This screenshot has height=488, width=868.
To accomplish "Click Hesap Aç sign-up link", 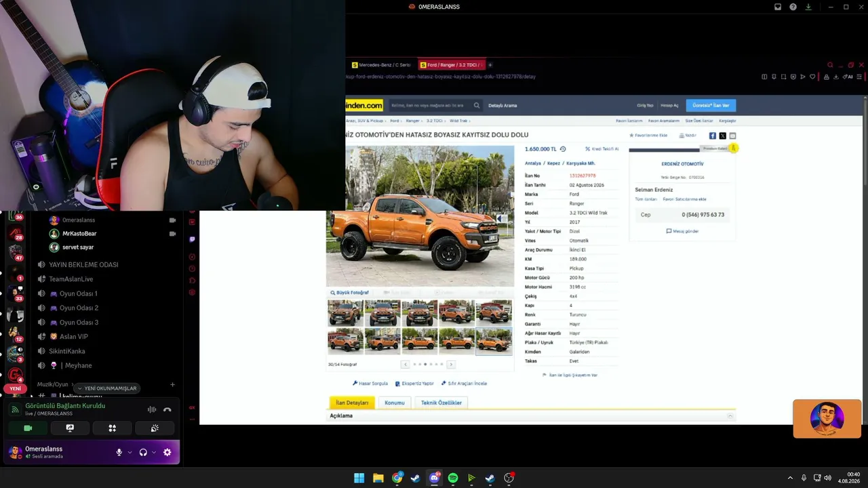I will tap(669, 106).
